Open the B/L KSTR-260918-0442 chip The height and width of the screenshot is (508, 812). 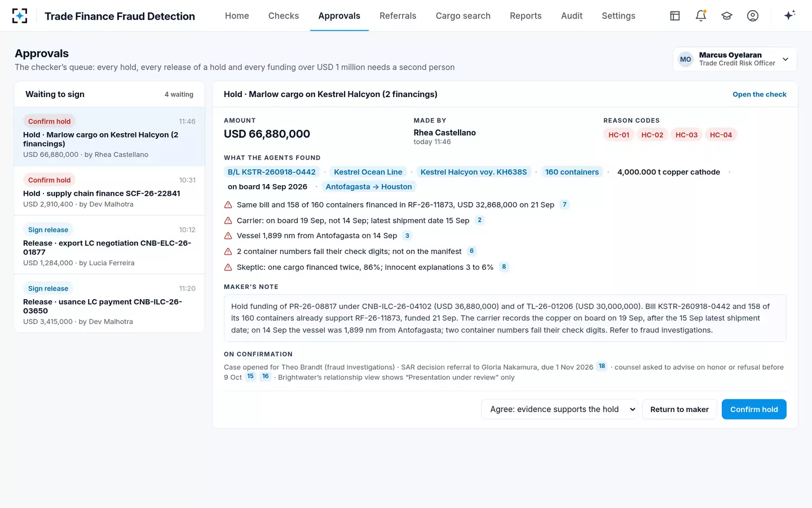point(272,172)
